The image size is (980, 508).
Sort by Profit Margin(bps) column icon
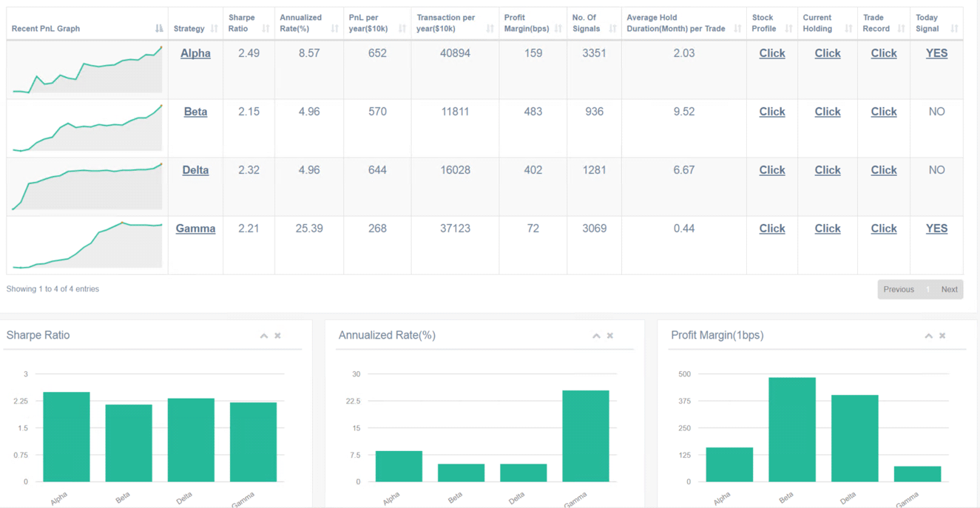point(558,29)
